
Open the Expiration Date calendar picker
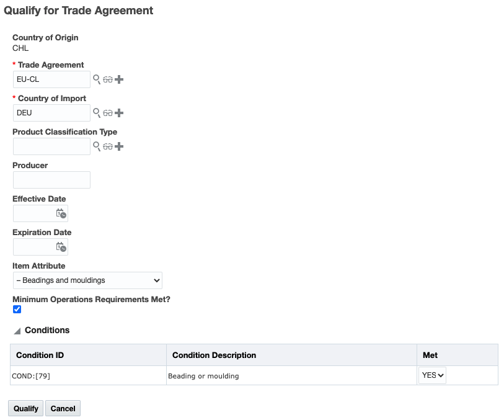61,247
